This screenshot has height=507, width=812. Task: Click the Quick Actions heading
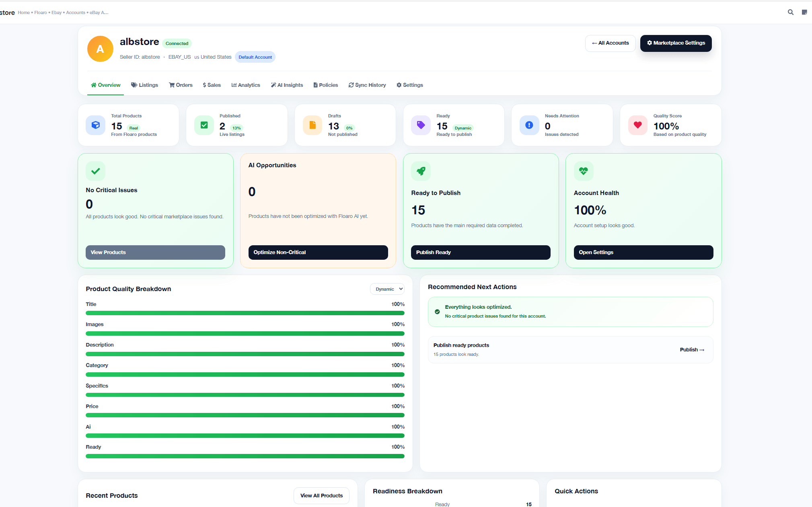tap(576, 491)
